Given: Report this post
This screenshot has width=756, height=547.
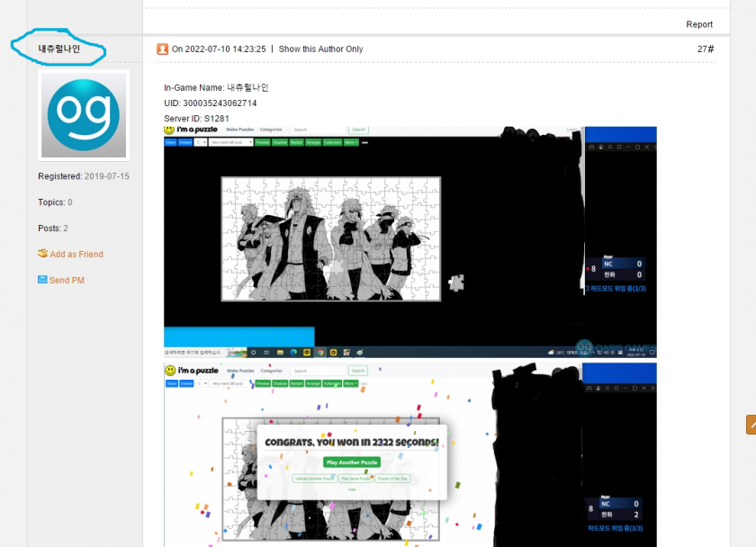Looking at the screenshot, I should click(x=699, y=24).
